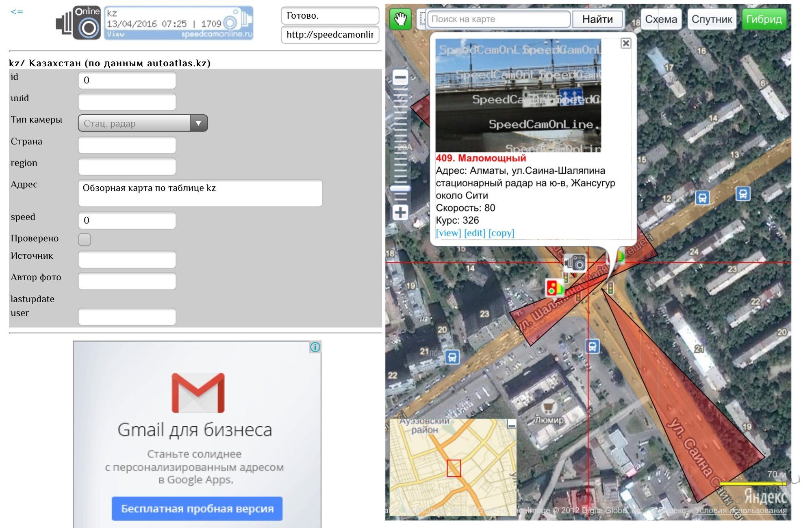Click the small traffic light east of crosshair
This screenshot has height=528, width=812.
[x=610, y=288]
